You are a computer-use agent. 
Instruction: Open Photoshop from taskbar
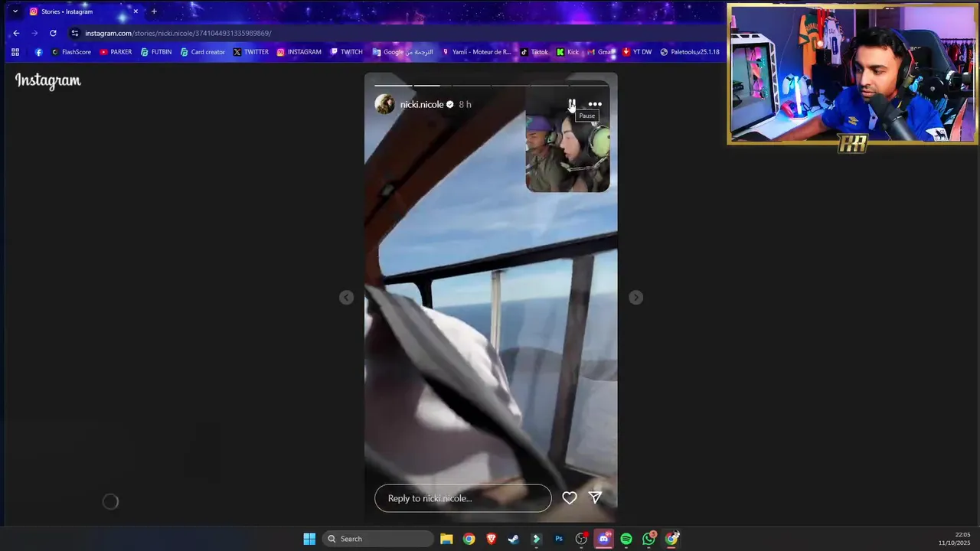559,539
